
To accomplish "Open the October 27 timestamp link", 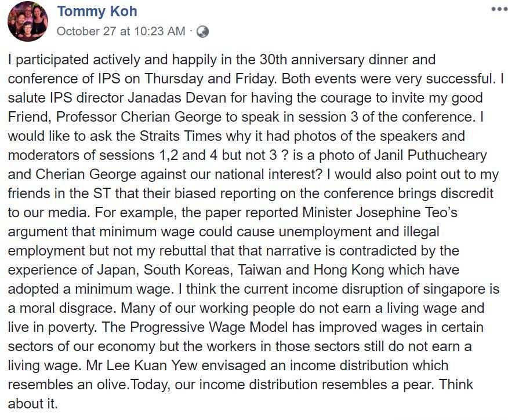I will point(121,31).
